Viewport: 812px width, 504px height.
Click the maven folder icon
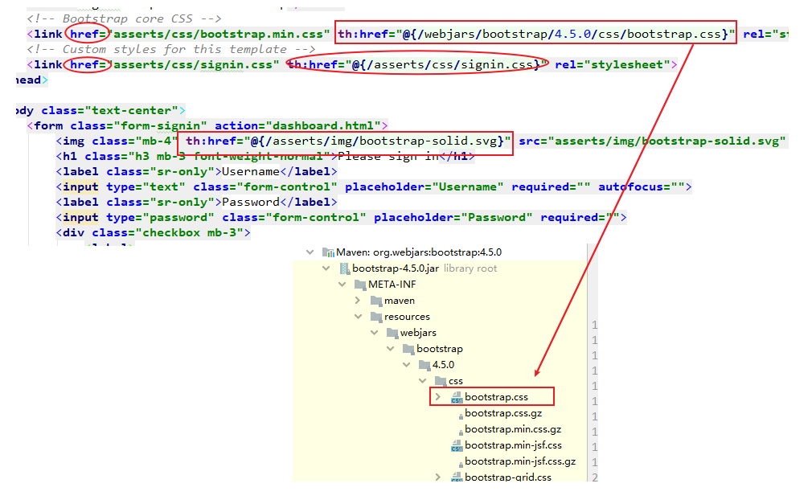376,301
